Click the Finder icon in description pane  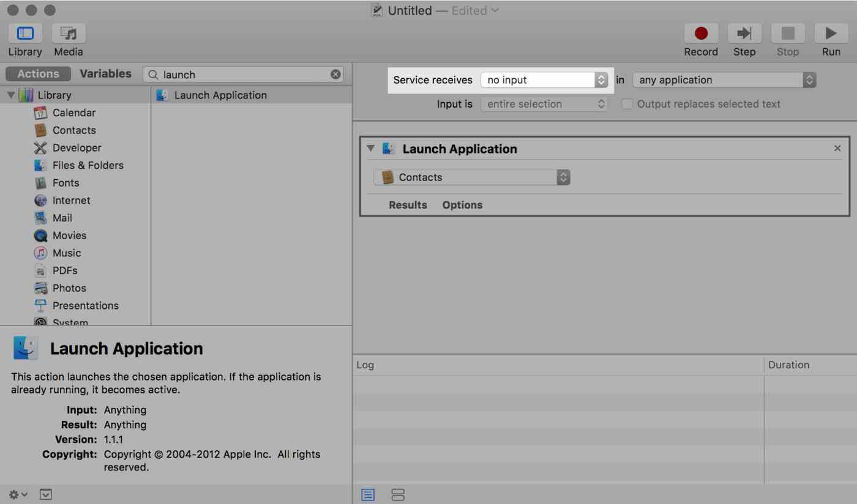[26, 348]
